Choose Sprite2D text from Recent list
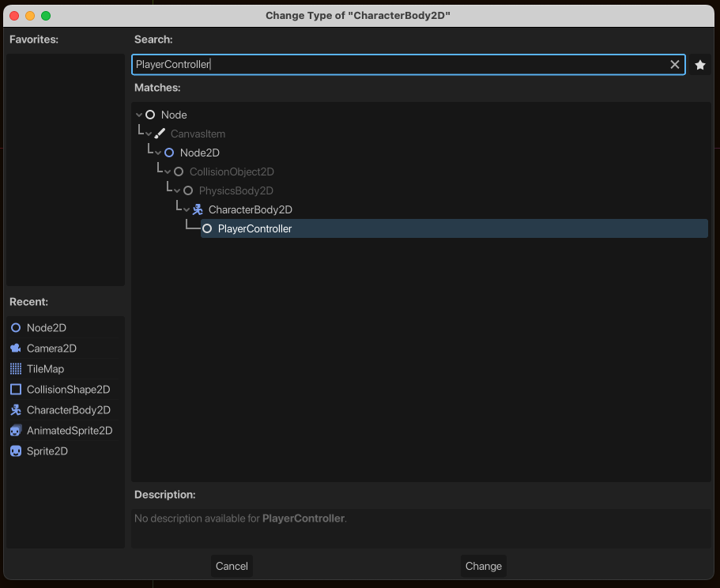This screenshot has width=720, height=588. [x=47, y=451]
